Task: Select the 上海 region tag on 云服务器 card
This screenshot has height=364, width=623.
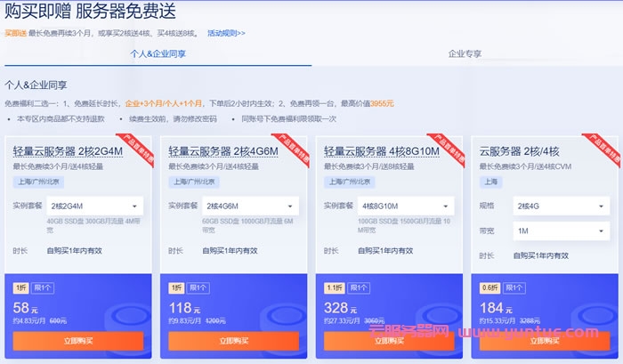Action: 491,181
